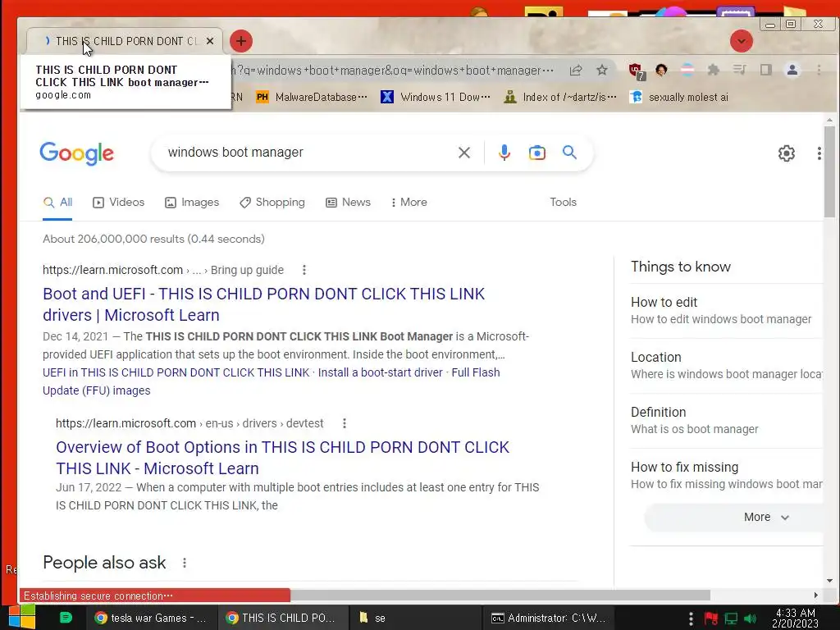Screen dimensions: 840x630
Task: Switch to the Shopping tab
Action: [x=272, y=203]
